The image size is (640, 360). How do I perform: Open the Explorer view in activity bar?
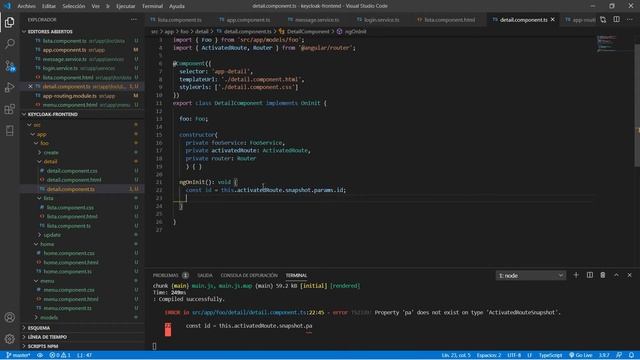tap(10, 22)
